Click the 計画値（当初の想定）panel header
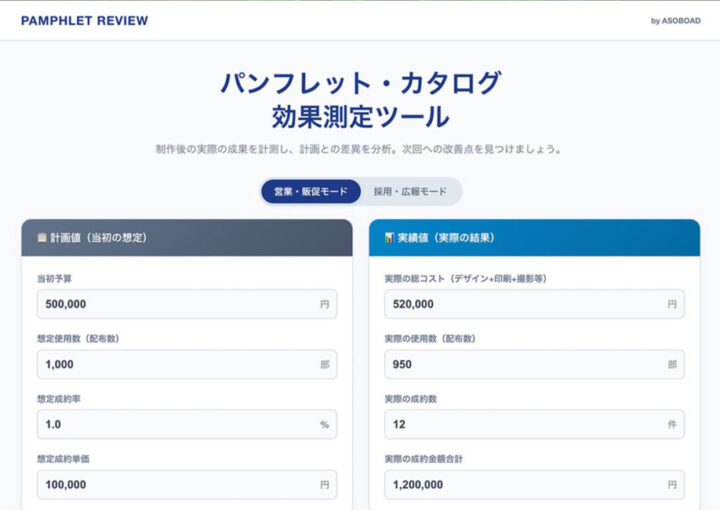This screenshot has height=510, width=720. click(x=187, y=238)
